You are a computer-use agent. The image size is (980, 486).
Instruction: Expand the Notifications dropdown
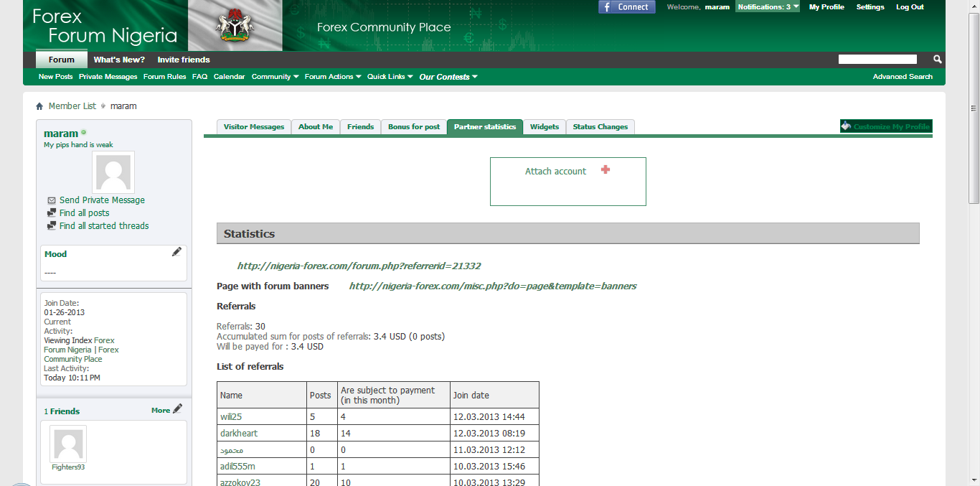[768, 7]
